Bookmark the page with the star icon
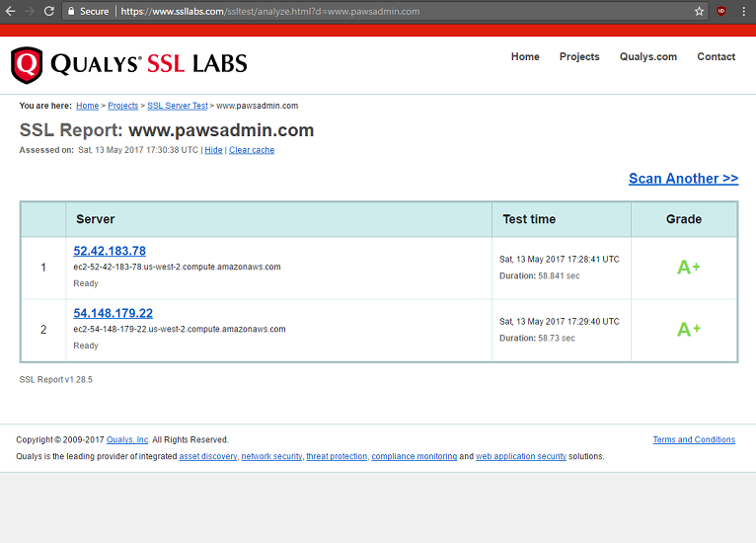Screen dimensions: 756x543 coord(699,11)
